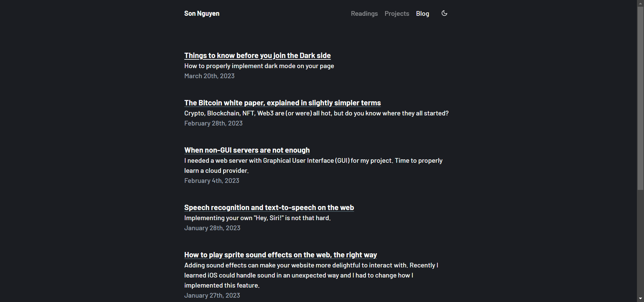644x302 pixels.
Task: Select the Blog navigation item
Action: (422, 14)
